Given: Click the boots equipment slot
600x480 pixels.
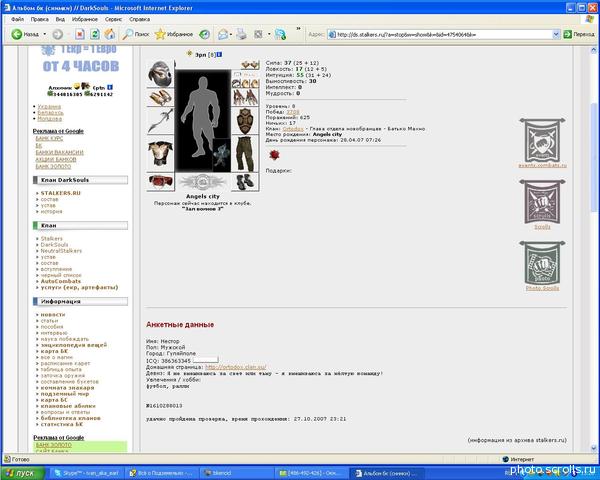Looking at the screenshot, I should (x=245, y=182).
